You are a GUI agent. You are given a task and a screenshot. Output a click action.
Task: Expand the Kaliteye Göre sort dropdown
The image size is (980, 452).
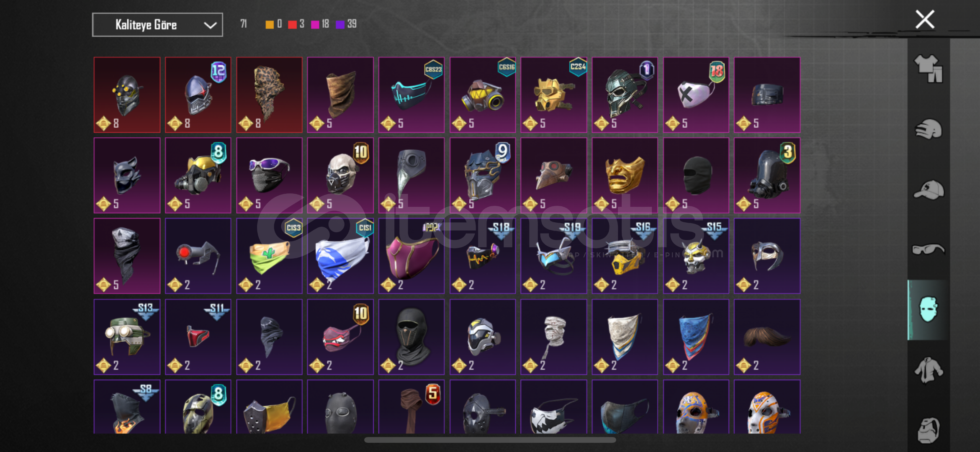pos(157,25)
